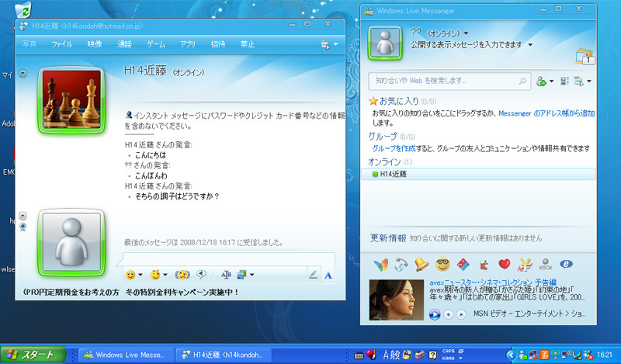Click the AB change font icon
This screenshot has height=364, width=621.
pos(226,275)
